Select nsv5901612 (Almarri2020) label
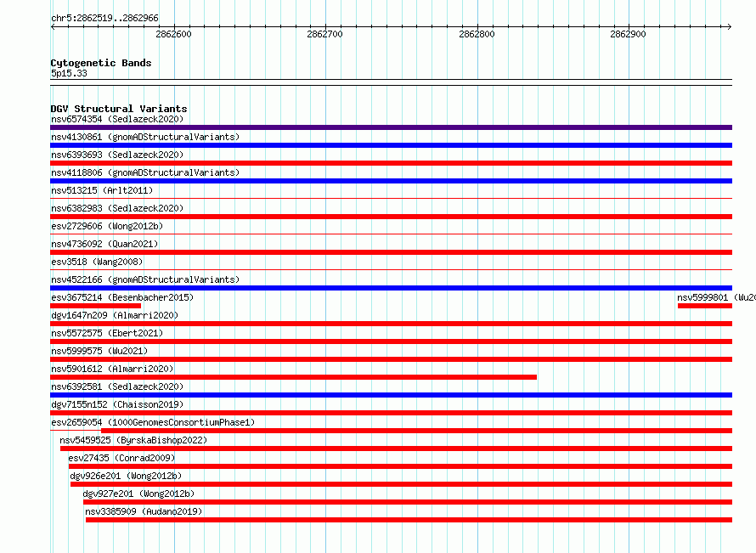The height and width of the screenshot is (553, 756). pyautogui.click(x=112, y=369)
